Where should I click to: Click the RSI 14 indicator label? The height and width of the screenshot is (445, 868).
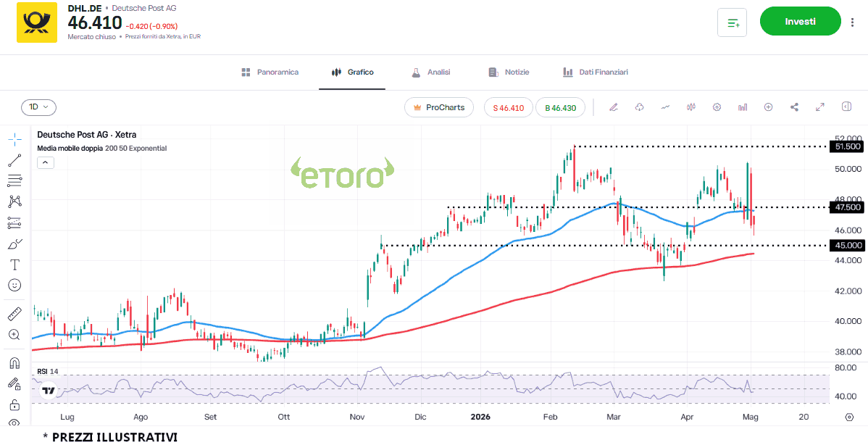coord(48,371)
